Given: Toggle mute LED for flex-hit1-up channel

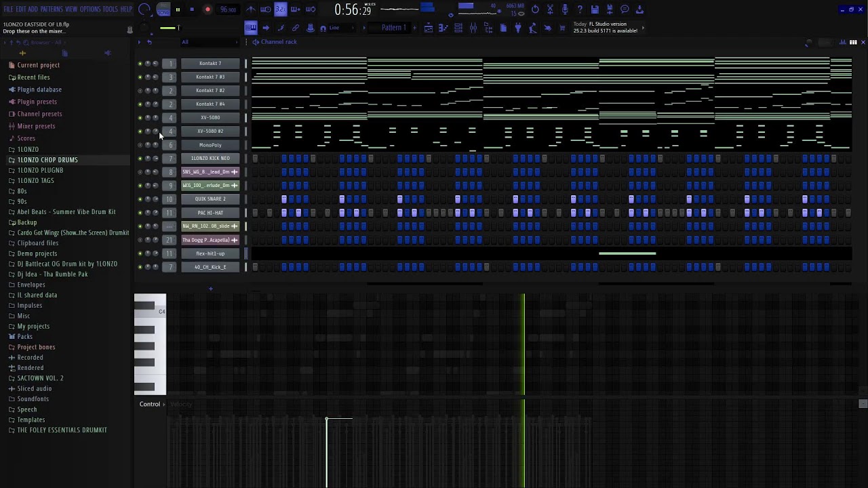Looking at the screenshot, I should click(140, 253).
